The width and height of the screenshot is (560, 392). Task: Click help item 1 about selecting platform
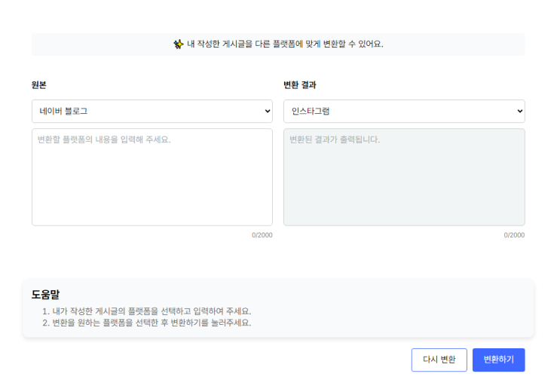(x=147, y=311)
